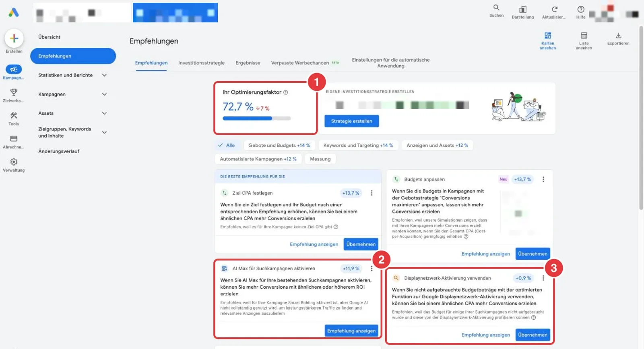The image size is (644, 349).
Task: Click the Aktualisieren refresh icon
Action: coord(554,9)
